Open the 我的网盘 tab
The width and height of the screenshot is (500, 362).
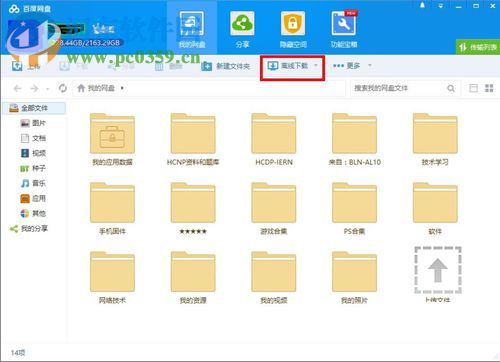point(192,28)
